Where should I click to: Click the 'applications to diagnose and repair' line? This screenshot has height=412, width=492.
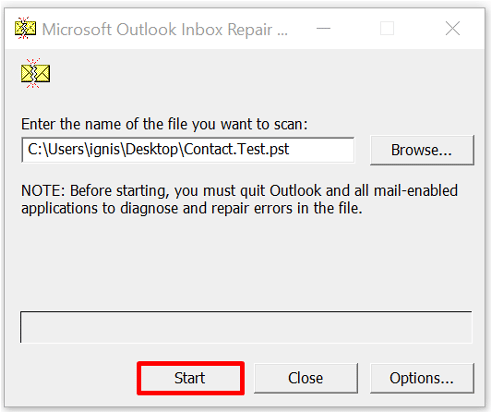coord(192,209)
